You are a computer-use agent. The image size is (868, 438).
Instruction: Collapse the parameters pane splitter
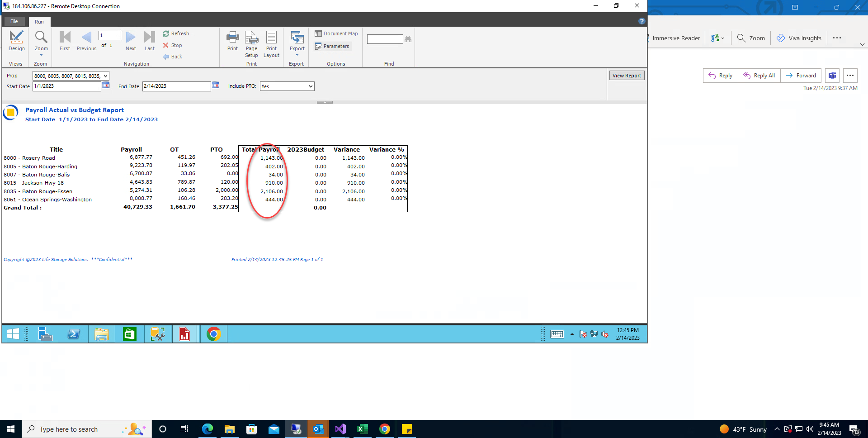325,102
